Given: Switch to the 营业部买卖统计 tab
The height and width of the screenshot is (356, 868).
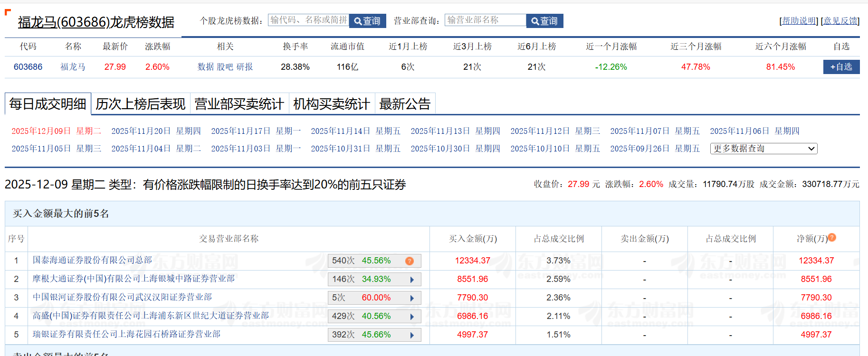Looking at the screenshot, I should [x=239, y=104].
